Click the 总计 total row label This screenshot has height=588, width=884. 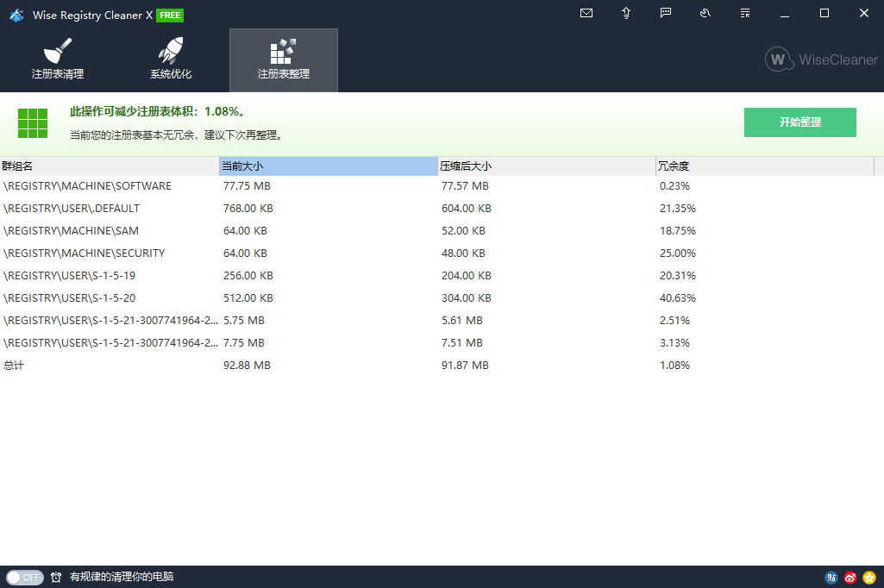tap(14, 366)
